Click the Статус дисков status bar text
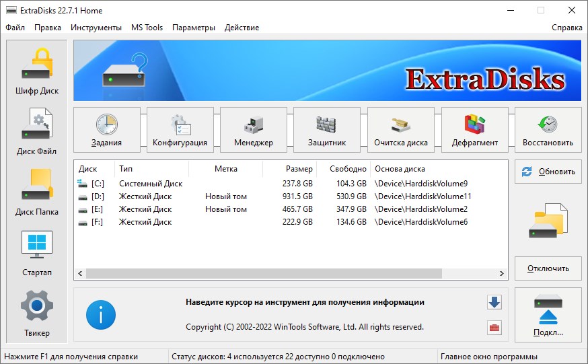 [x=278, y=357]
